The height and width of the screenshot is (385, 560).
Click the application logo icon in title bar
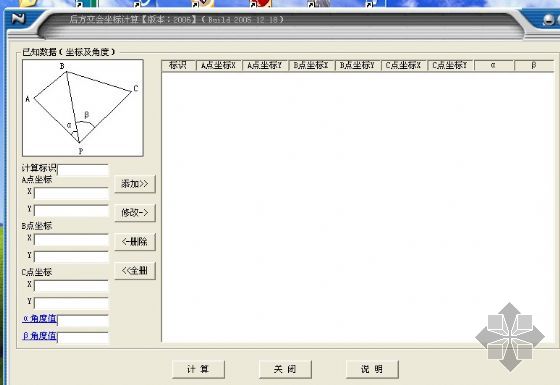18,18
